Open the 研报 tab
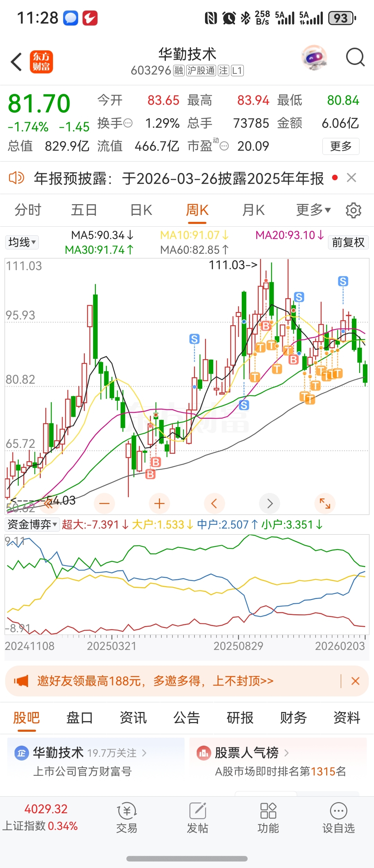 240,718
